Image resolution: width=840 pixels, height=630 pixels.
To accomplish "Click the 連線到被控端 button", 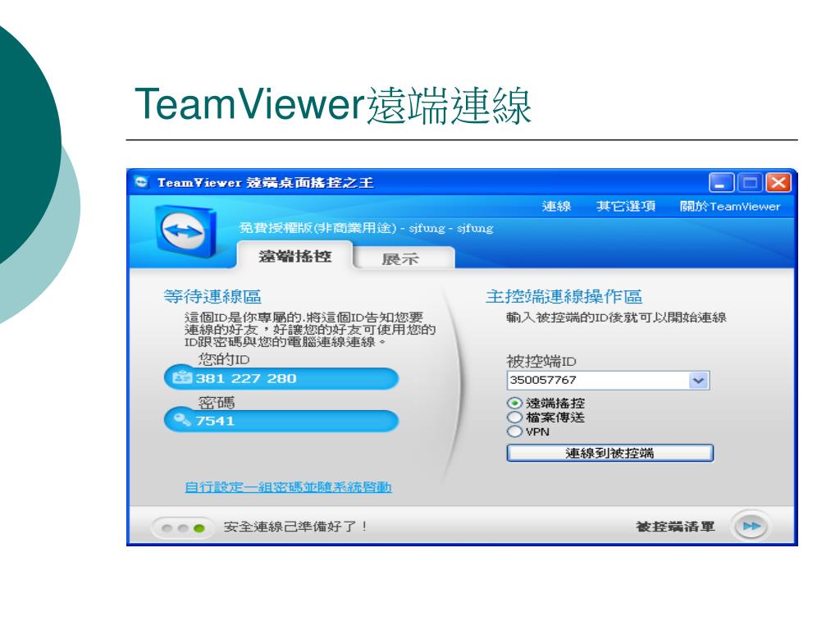I will (x=609, y=453).
